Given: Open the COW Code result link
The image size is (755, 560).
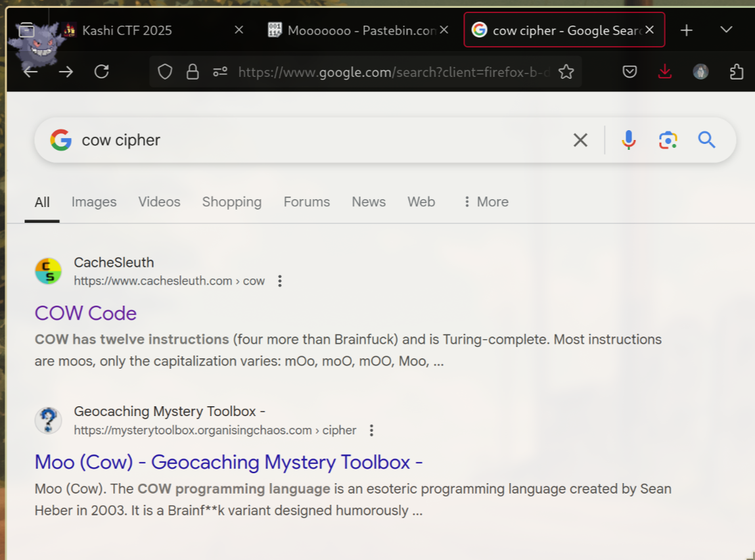Looking at the screenshot, I should (x=85, y=314).
